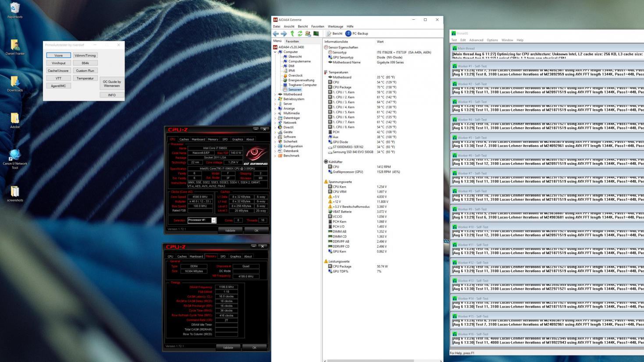Select the screenshots desktop folder
The image size is (644, 362).
[15, 193]
